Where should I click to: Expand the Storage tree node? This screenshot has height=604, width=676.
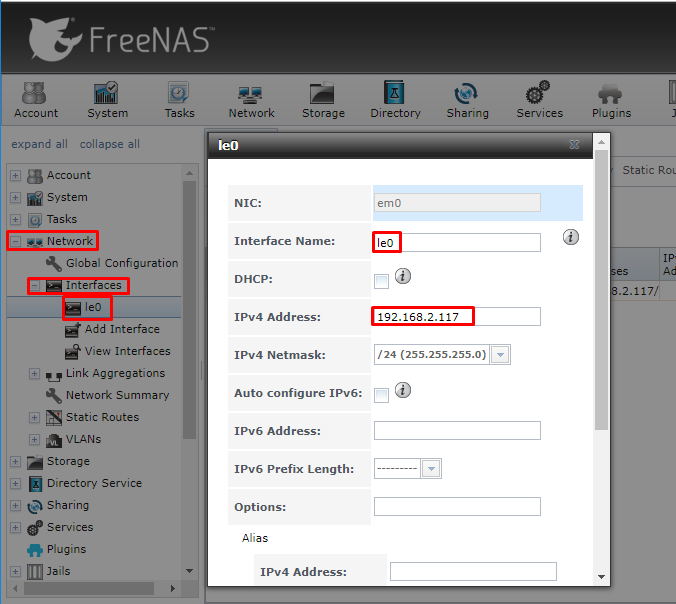(x=16, y=461)
